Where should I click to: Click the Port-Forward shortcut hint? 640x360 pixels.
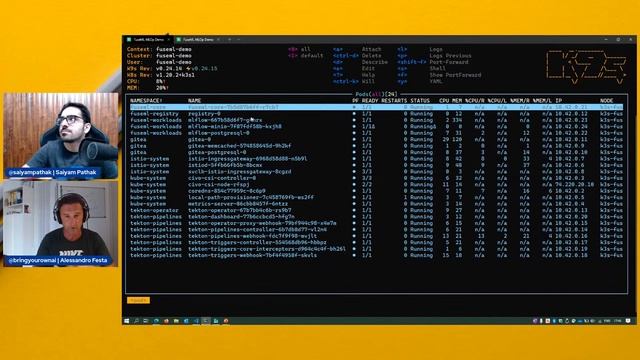449,62
